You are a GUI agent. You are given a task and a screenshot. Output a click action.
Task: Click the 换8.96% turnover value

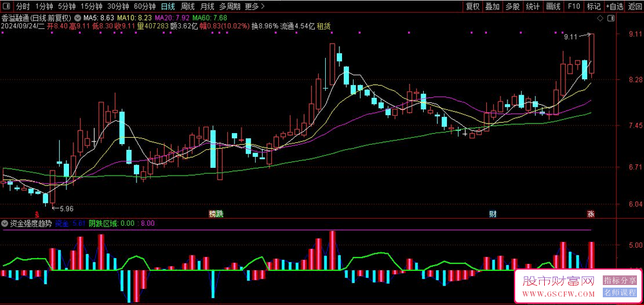point(265,26)
